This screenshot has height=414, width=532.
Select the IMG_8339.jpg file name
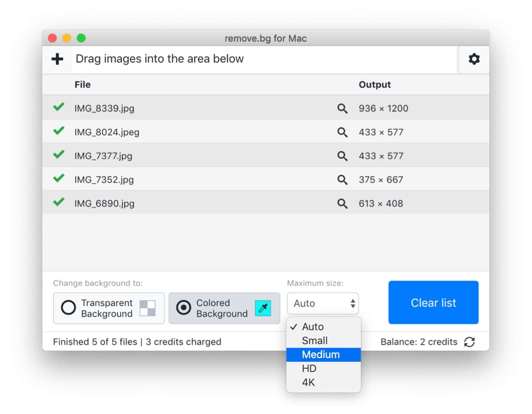click(104, 108)
